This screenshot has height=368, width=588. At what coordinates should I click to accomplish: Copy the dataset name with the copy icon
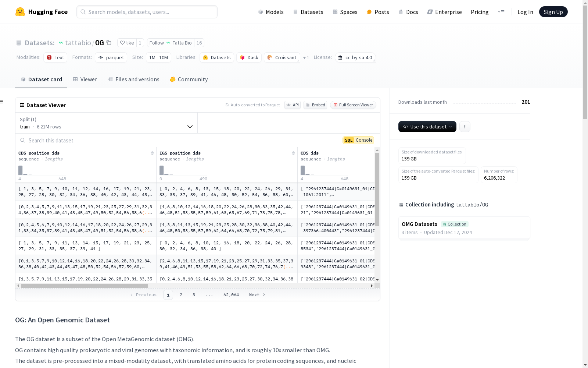click(x=109, y=43)
